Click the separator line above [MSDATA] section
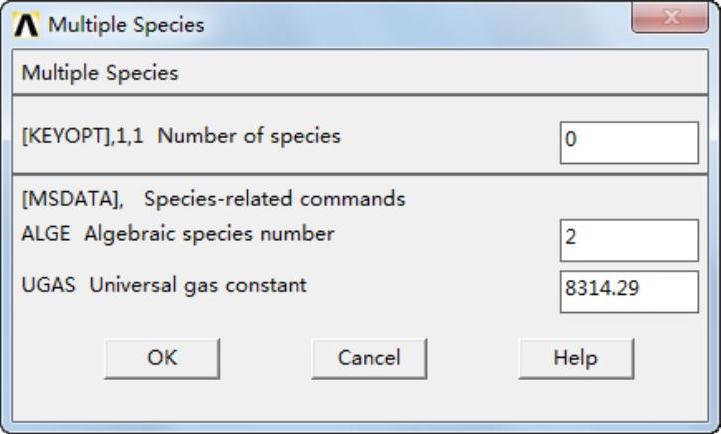Viewport: 721px width, 434px height. (360, 176)
